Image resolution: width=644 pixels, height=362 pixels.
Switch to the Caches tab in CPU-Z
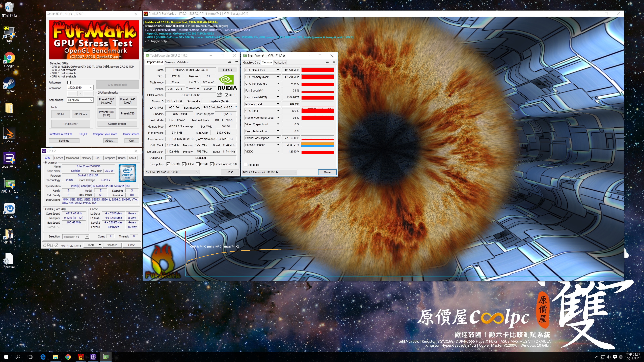point(59,158)
